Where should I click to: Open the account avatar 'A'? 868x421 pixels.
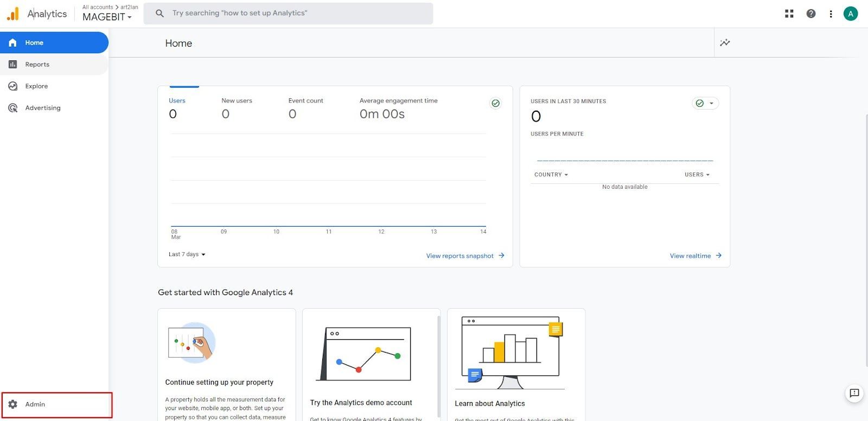[851, 14]
